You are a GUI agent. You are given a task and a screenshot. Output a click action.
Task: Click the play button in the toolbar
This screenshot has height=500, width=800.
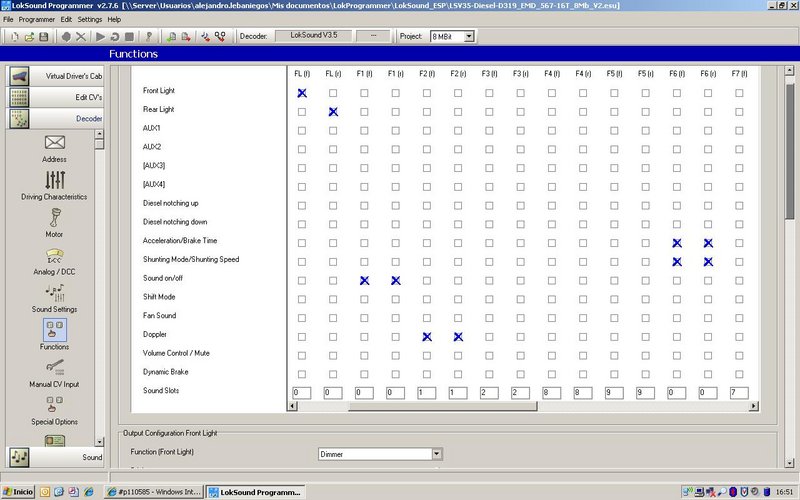click(x=101, y=37)
